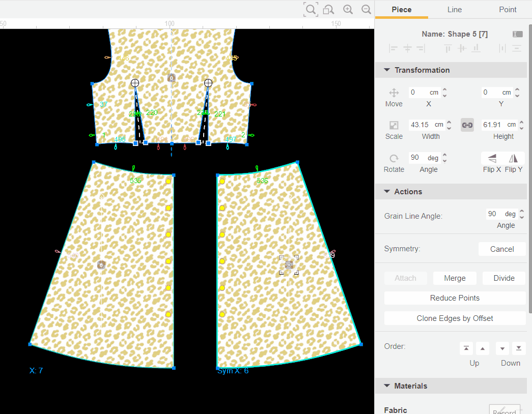Image resolution: width=532 pixels, height=414 pixels.
Task: Click the align bottom edges icon
Action: 476,48
